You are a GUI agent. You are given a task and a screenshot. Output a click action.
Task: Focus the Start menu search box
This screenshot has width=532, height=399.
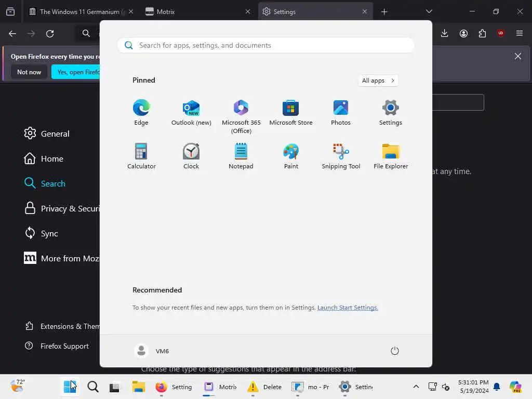[x=265, y=45]
